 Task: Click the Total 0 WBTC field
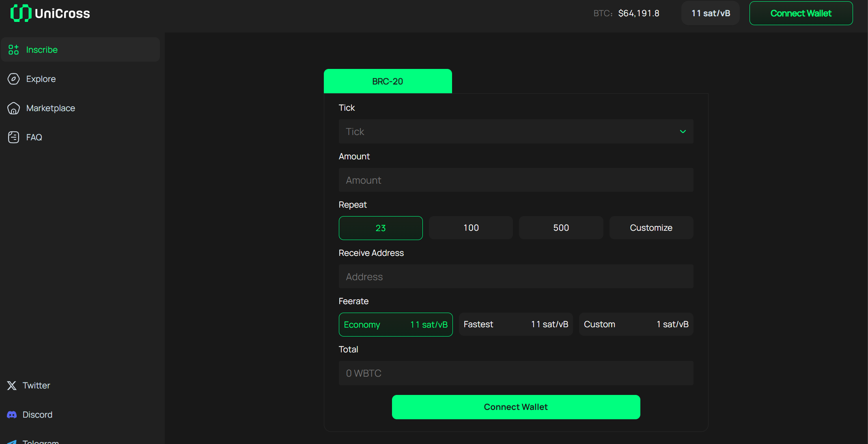pos(516,373)
